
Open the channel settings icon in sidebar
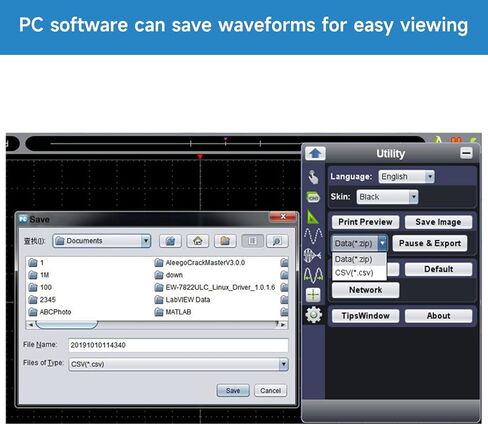point(313,197)
